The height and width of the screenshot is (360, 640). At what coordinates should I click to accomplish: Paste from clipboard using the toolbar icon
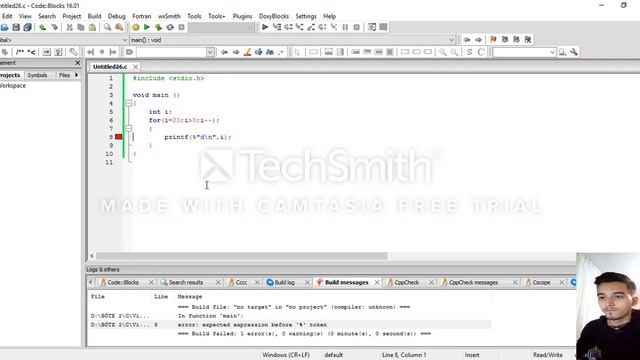(92, 27)
